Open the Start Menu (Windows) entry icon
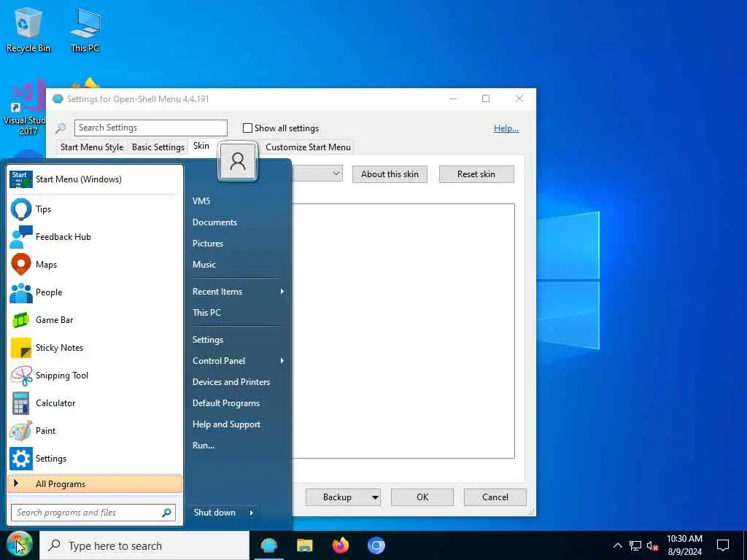 [21, 179]
